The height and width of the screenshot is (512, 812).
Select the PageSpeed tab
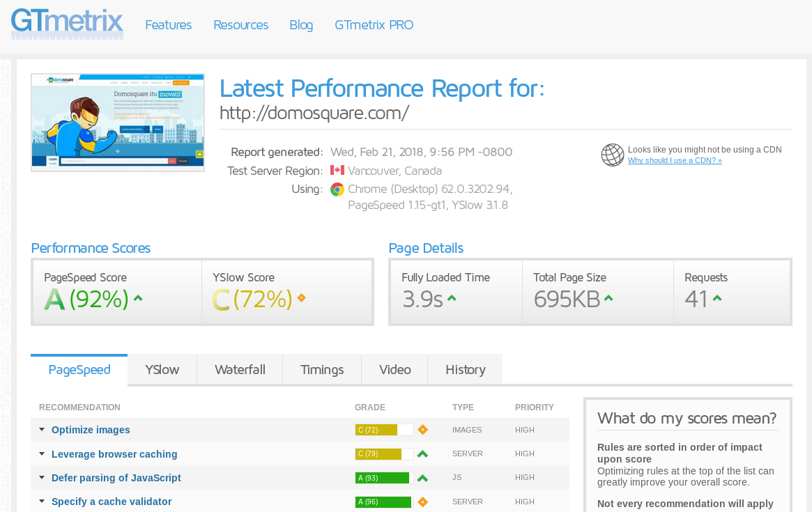pos(79,370)
